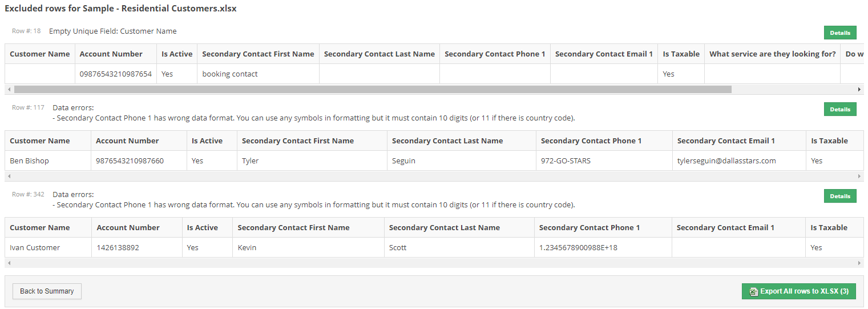Click the 'booking contact' first name cell

258,74
